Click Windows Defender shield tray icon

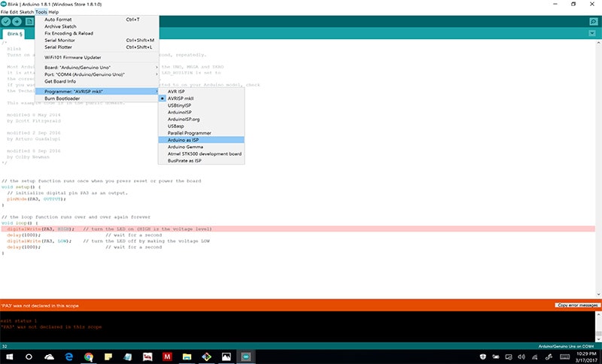(483, 356)
